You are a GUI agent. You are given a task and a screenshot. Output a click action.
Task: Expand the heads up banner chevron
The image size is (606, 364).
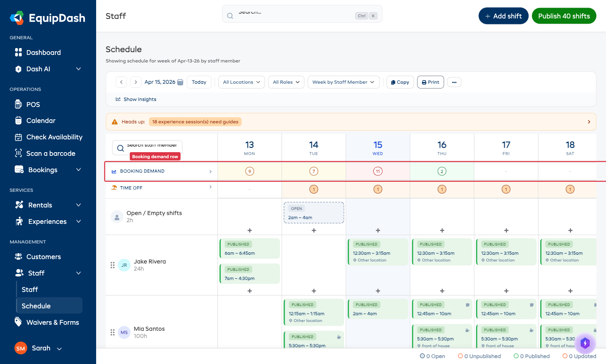tap(589, 122)
